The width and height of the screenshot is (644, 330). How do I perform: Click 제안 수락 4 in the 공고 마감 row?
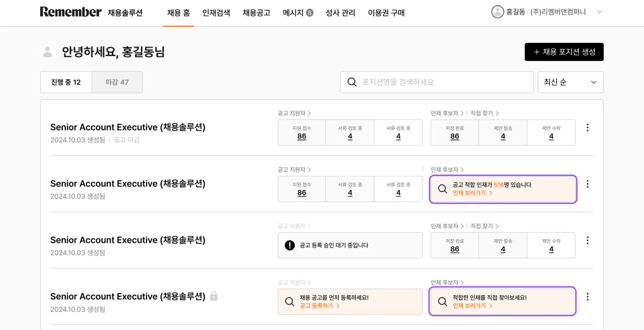(x=551, y=133)
